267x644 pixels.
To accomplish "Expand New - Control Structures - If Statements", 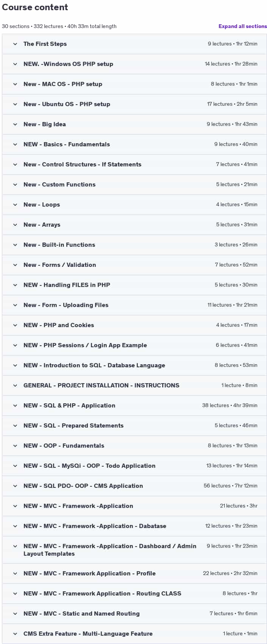I will [x=134, y=165].
